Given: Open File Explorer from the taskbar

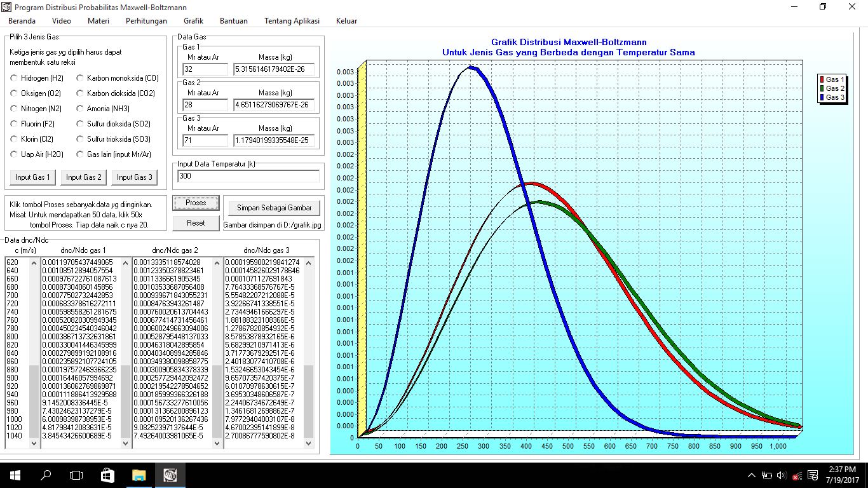Looking at the screenshot, I should click(x=139, y=475).
